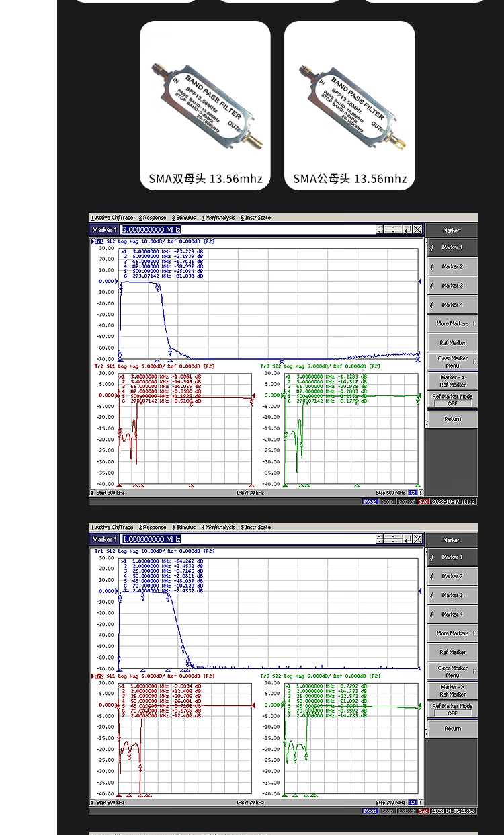Click Svc status indicator beside 2022-10-17 timestamp
Screen dimensions: 504x835
[424, 502]
